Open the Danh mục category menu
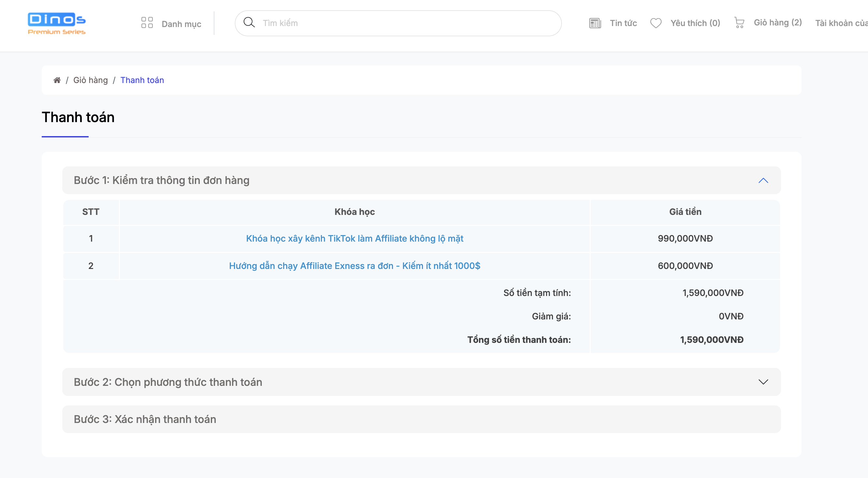868x478 pixels. [x=181, y=24]
